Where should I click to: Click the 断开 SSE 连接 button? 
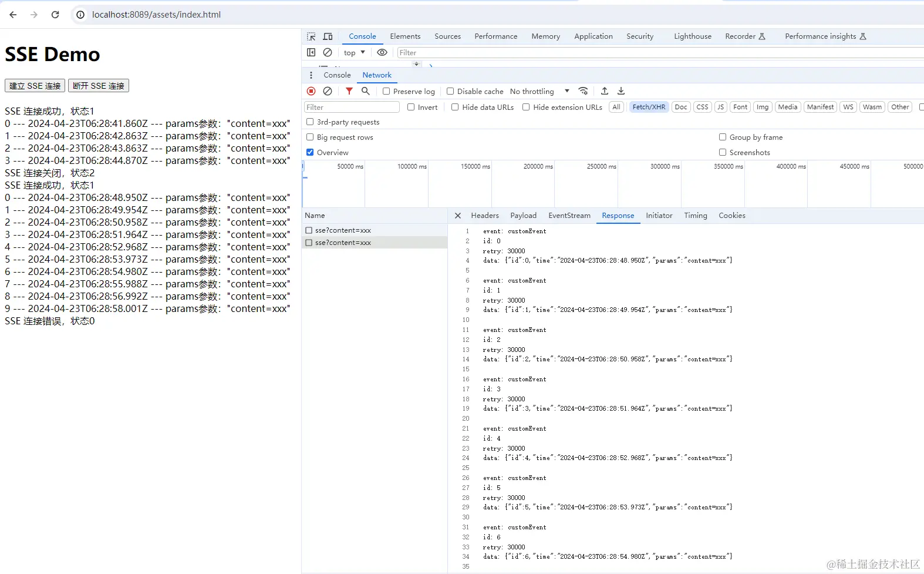[99, 86]
